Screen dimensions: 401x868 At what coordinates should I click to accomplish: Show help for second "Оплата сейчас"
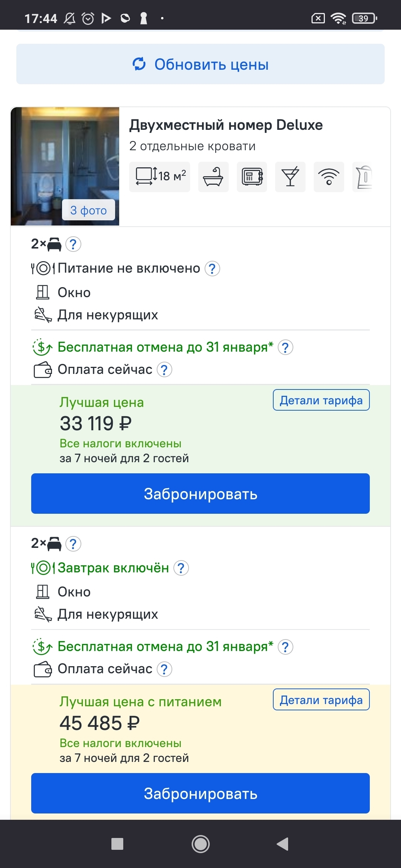click(164, 669)
